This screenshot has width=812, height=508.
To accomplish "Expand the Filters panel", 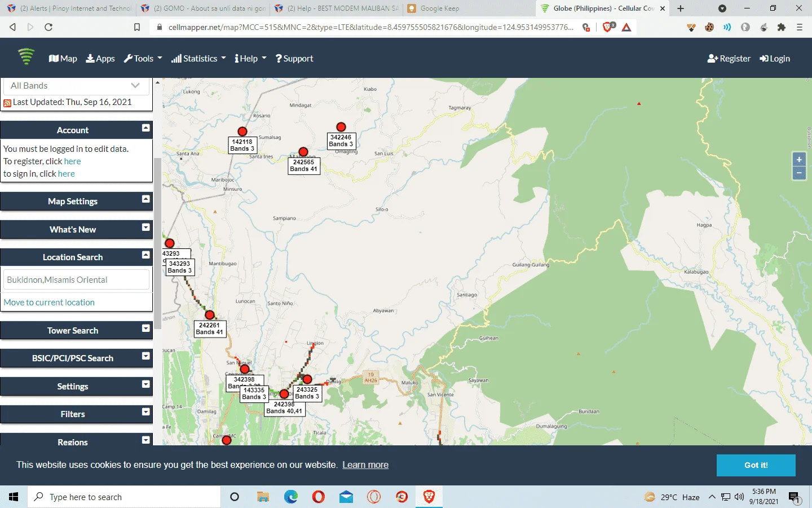I will click(x=146, y=412).
